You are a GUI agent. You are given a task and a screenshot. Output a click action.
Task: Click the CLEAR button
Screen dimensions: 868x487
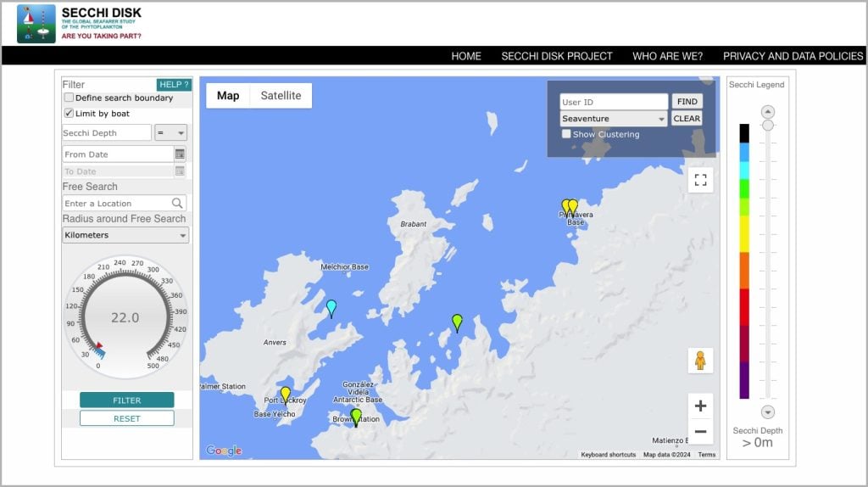(x=687, y=119)
